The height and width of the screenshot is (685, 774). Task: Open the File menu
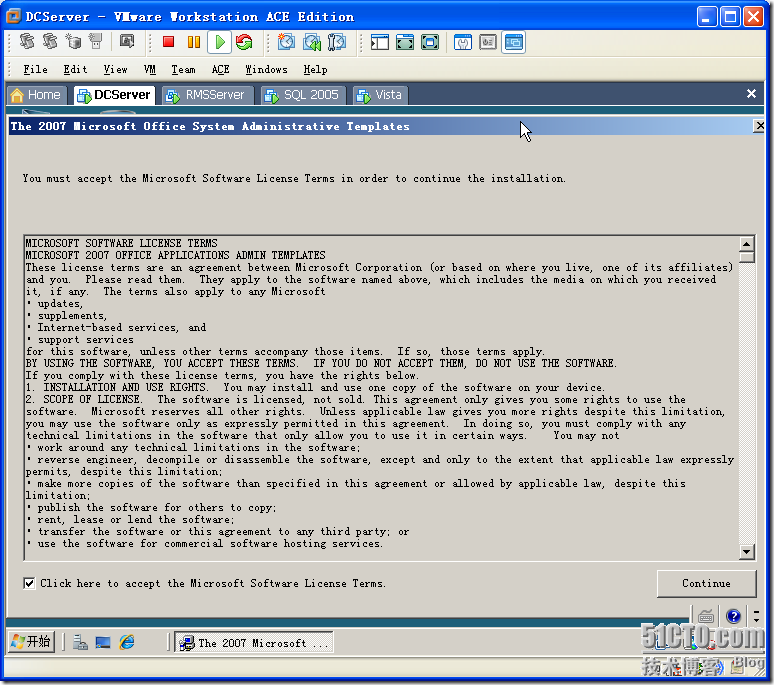point(36,70)
